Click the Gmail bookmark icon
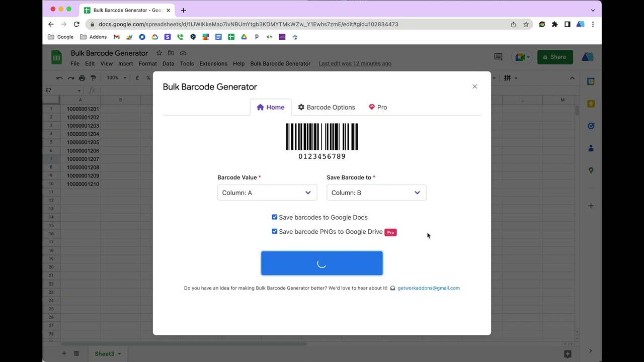 117,37
